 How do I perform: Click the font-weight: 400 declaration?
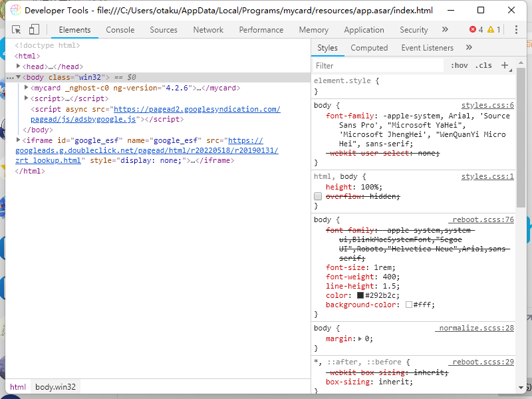coord(362,277)
